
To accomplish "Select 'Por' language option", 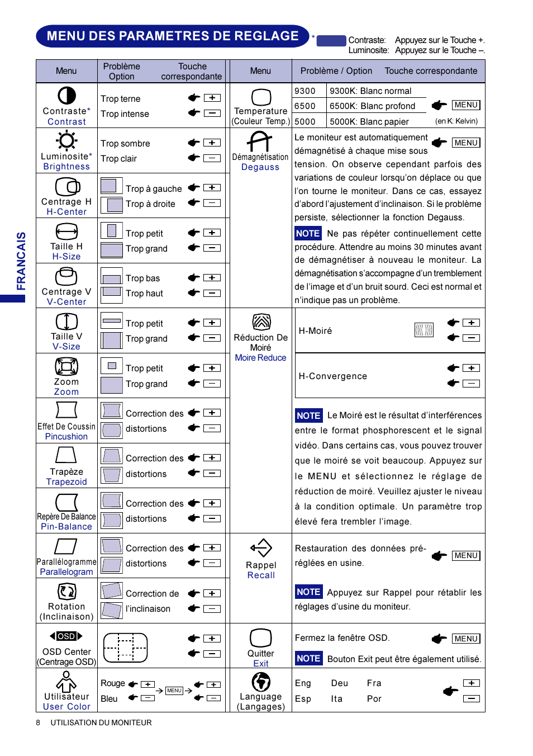I will click(x=374, y=699).
